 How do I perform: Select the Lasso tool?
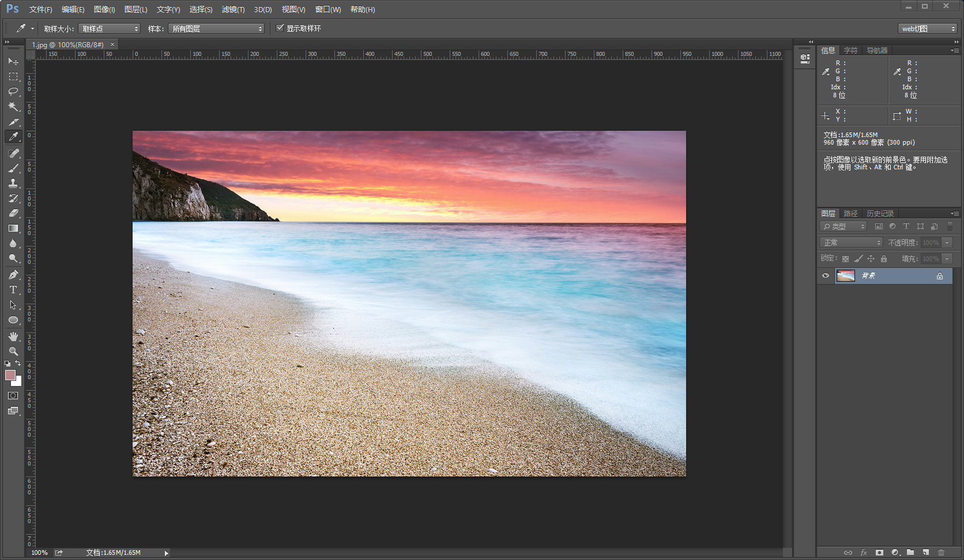tap(13, 92)
